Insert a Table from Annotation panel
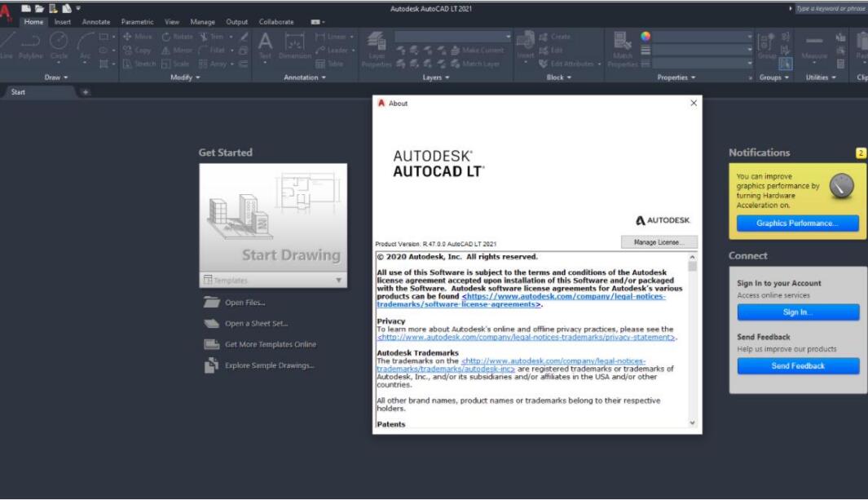Viewport: 868px width, 500px height. [329, 64]
